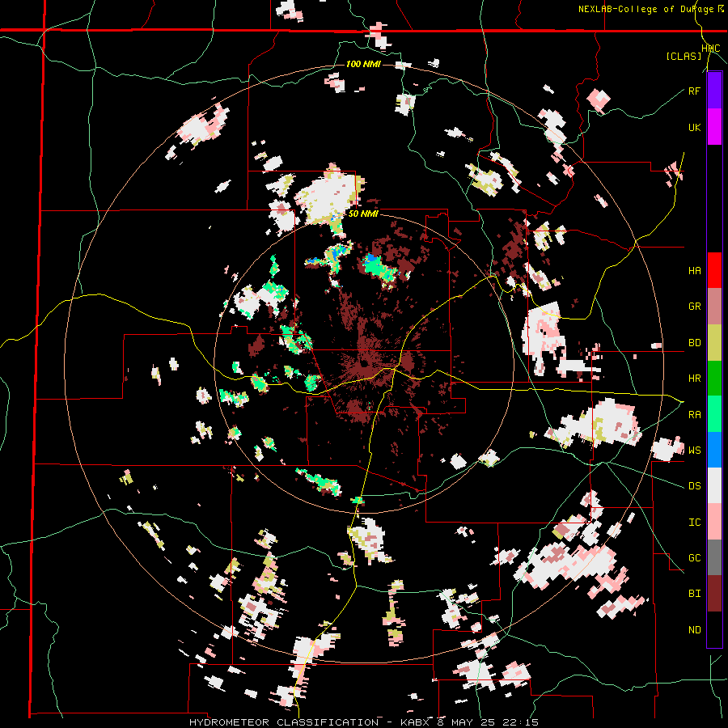Viewport: 728px width, 728px height.
Task: Click the [CLAS] legend header text
Action: (684, 56)
